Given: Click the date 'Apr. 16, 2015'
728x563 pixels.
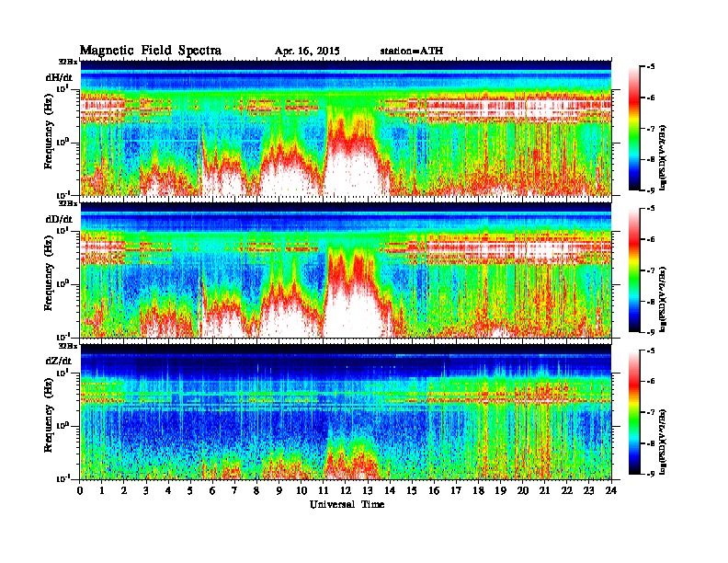Looking at the screenshot, I should [307, 52].
